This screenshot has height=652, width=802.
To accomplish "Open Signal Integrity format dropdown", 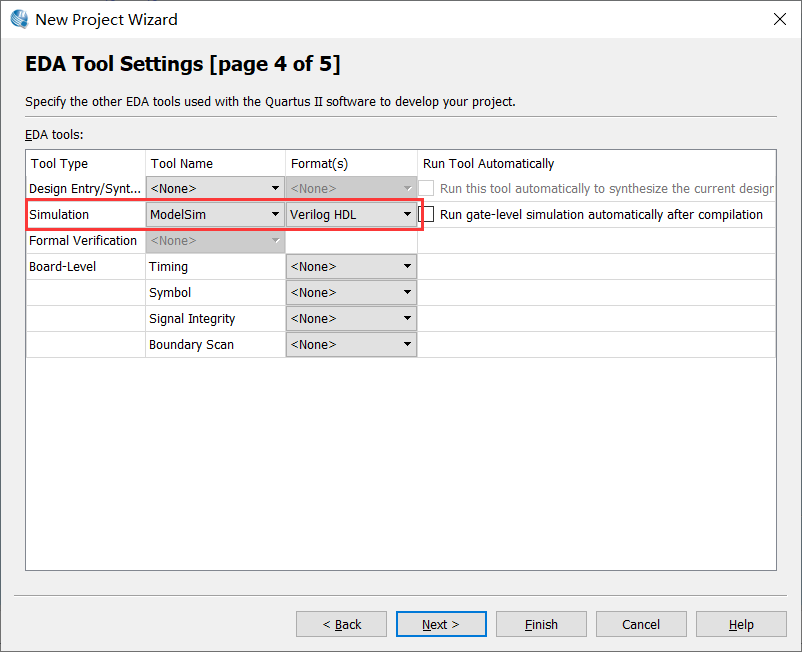I will click(x=351, y=319).
